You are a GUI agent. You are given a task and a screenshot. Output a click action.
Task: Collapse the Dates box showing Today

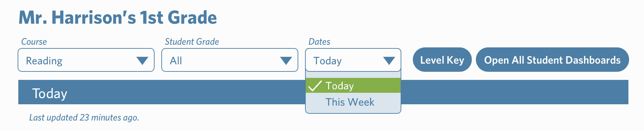[353, 60]
